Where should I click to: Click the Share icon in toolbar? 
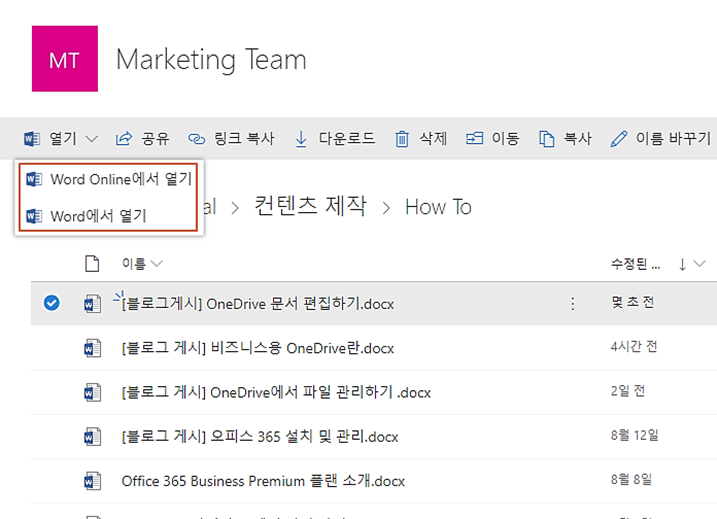125,139
